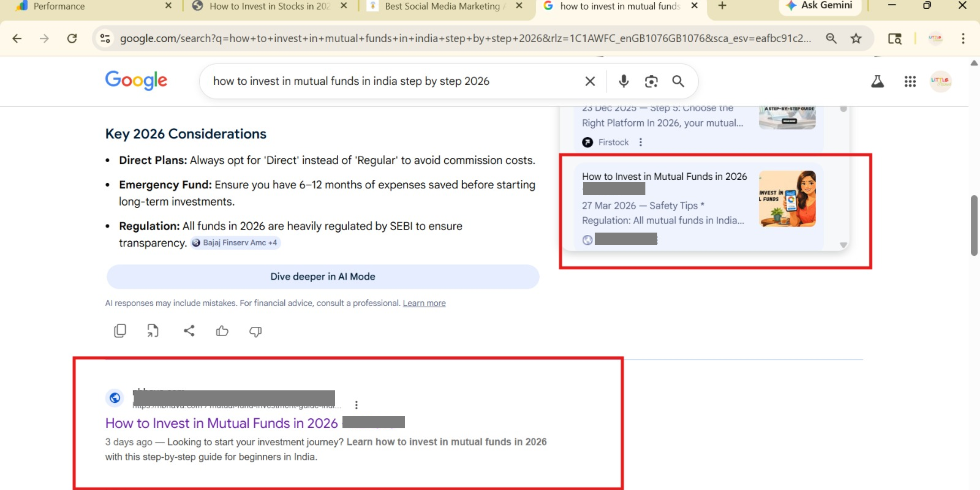Open the Learn more link
Viewport: 980px width, 490px height.
tap(424, 303)
